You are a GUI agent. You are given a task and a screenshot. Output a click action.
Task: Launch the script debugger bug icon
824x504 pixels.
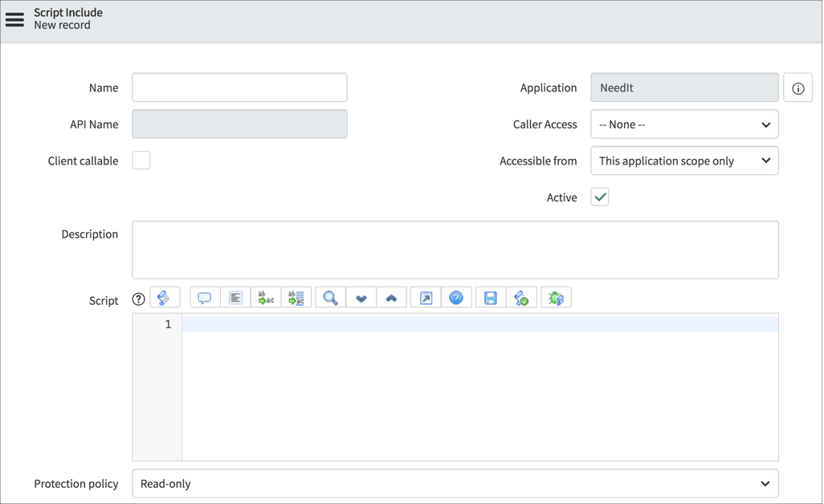coord(556,297)
